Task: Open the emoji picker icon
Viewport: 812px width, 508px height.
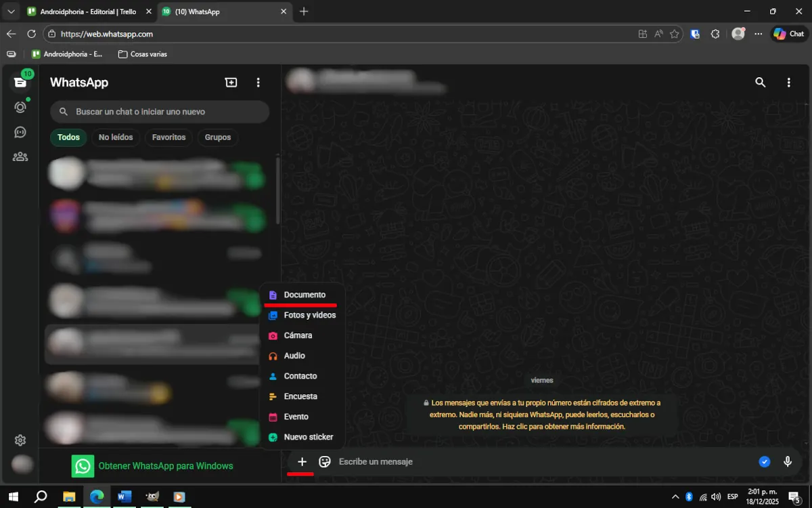Action: click(x=325, y=461)
